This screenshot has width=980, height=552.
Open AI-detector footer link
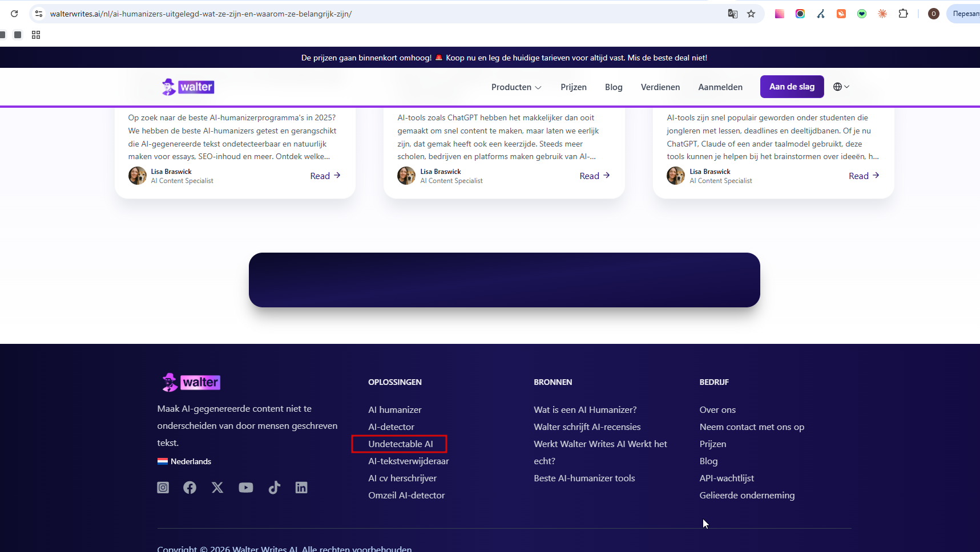click(x=391, y=427)
